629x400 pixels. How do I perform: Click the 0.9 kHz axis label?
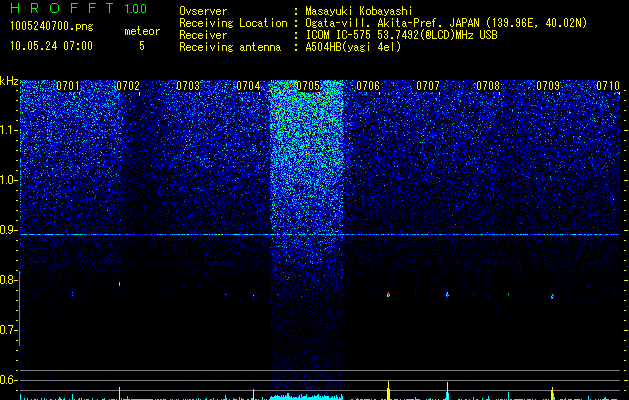click(x=9, y=230)
